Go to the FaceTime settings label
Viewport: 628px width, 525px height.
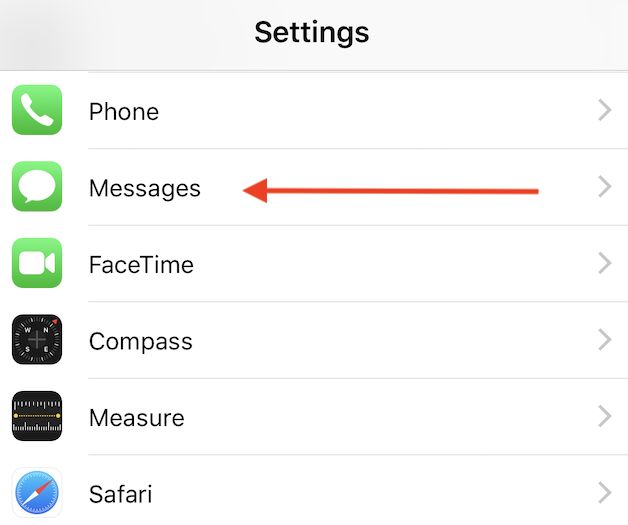pos(141,265)
